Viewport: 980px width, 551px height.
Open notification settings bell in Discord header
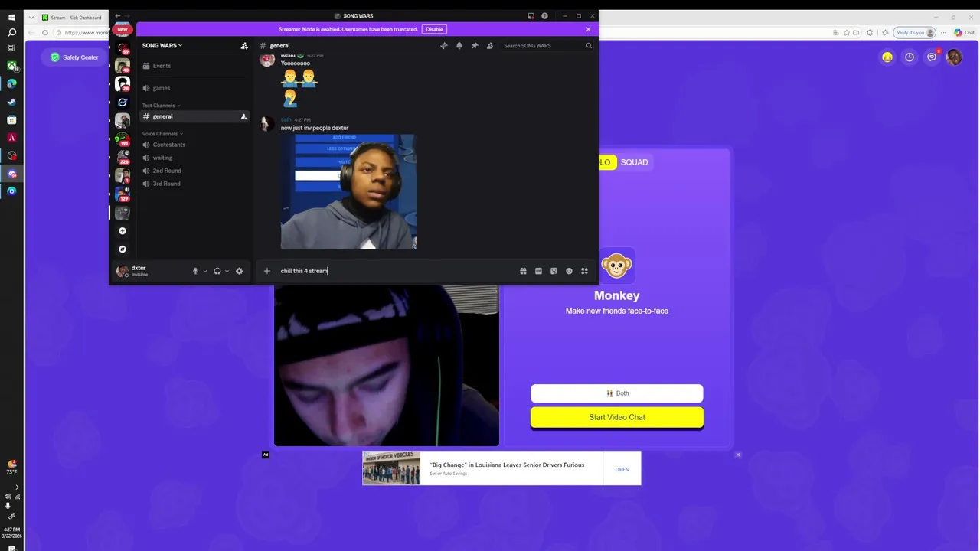[x=459, y=46]
